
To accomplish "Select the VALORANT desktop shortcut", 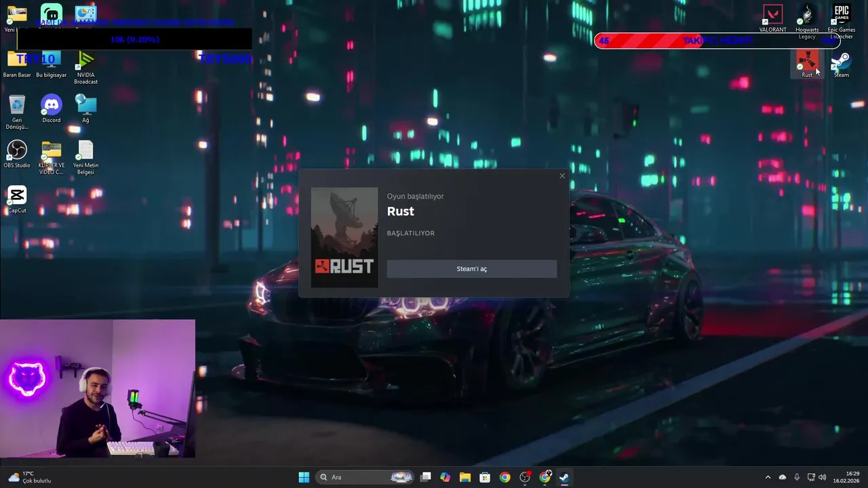I will 773,19.
